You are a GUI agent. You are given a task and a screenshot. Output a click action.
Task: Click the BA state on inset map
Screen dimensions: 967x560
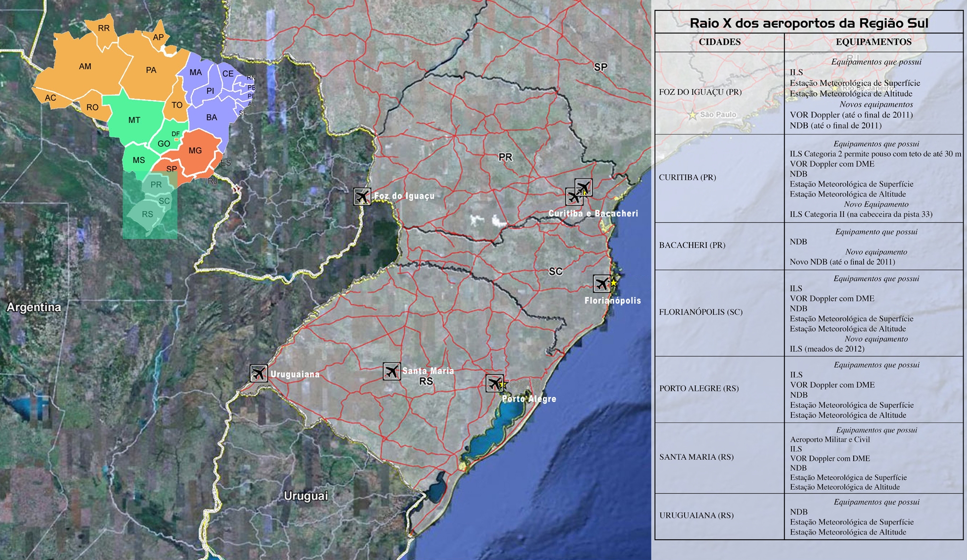point(212,117)
